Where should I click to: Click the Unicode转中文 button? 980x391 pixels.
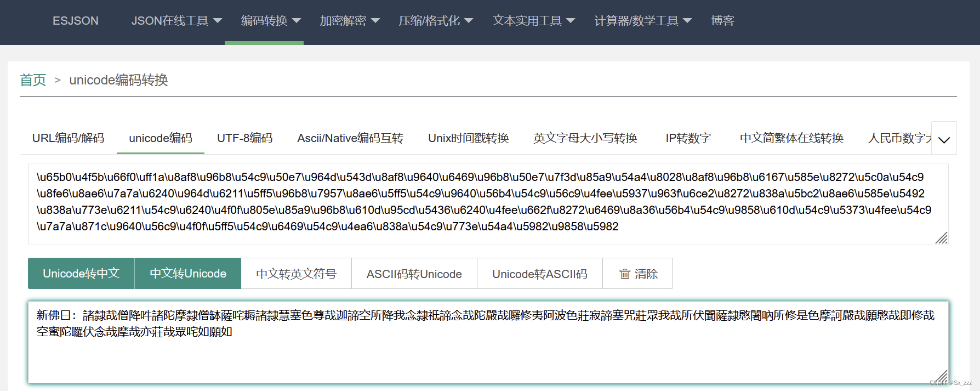coord(81,274)
